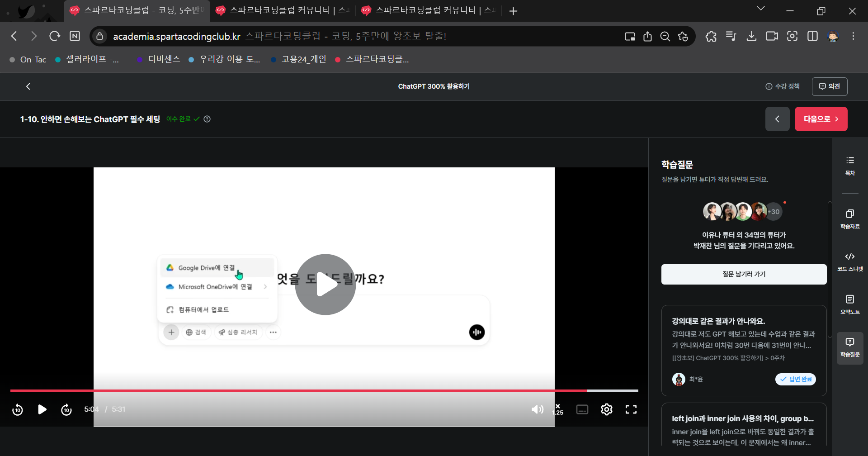Open the zoom magnifier icon in the address bar

pyautogui.click(x=665, y=37)
